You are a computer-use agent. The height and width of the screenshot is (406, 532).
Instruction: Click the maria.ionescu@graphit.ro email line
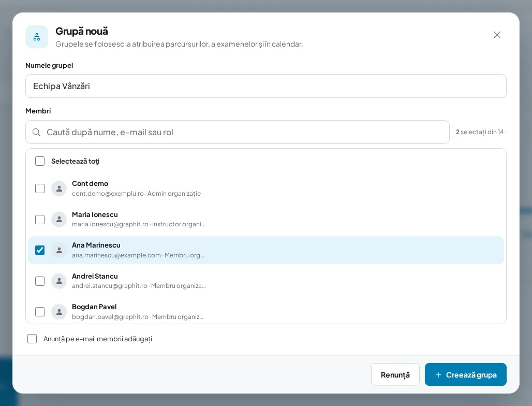coord(138,224)
